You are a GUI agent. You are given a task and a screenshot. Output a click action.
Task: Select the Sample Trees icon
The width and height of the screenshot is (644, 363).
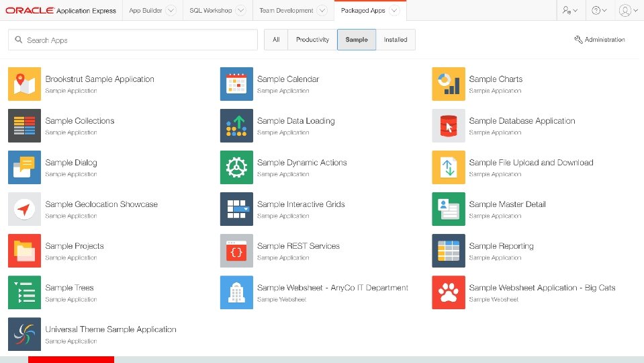24,292
